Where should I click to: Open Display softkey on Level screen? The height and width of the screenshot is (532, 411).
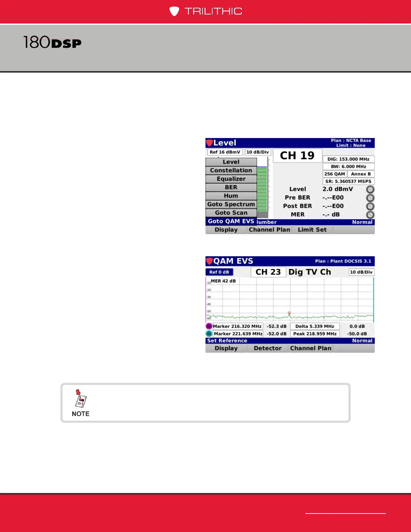[x=226, y=230]
